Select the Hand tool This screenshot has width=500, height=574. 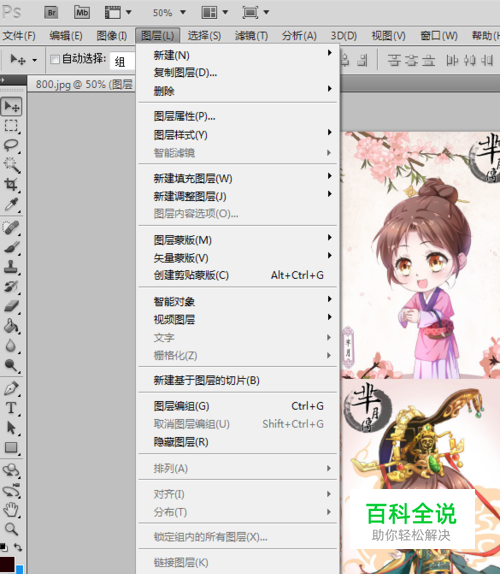point(11,510)
